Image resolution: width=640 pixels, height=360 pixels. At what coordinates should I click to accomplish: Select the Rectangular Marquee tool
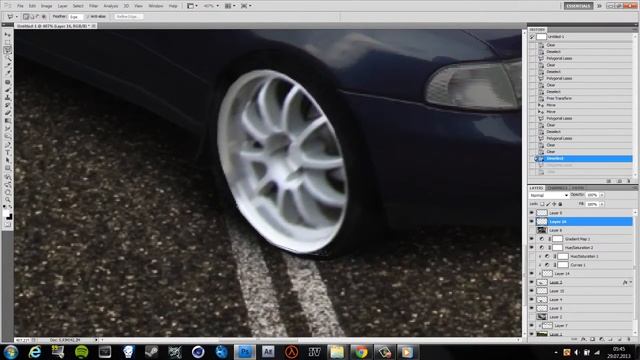tap(7, 42)
